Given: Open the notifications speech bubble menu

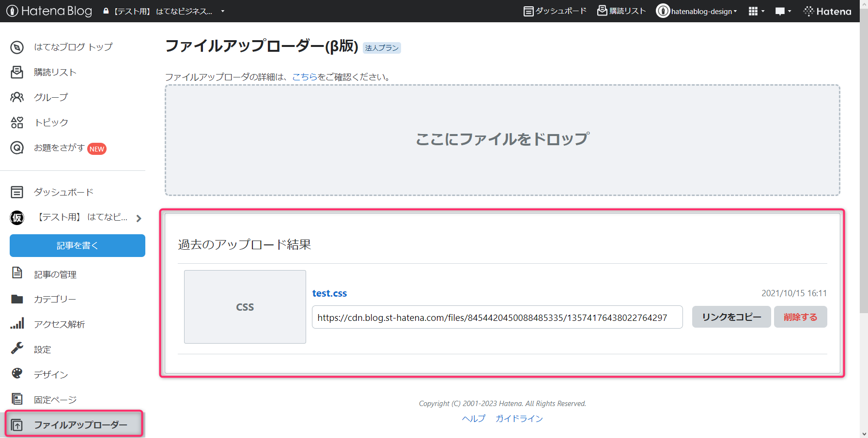Looking at the screenshot, I should pyautogui.click(x=783, y=11).
